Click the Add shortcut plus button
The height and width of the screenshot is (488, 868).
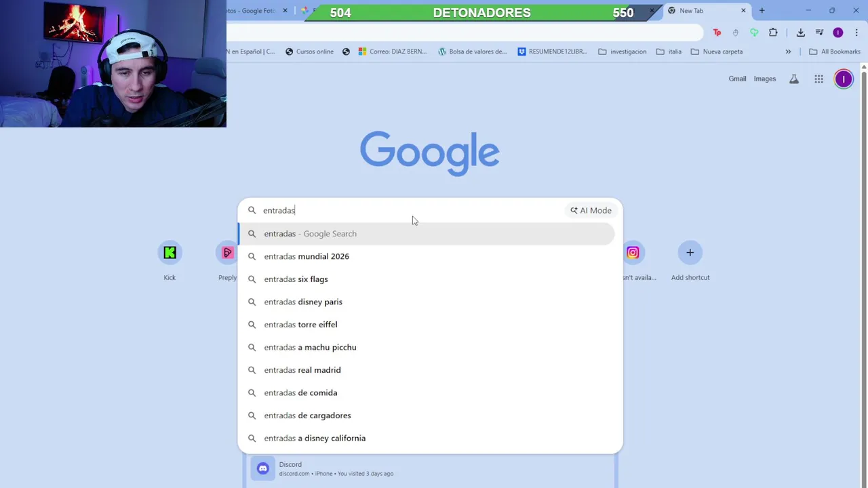690,253
